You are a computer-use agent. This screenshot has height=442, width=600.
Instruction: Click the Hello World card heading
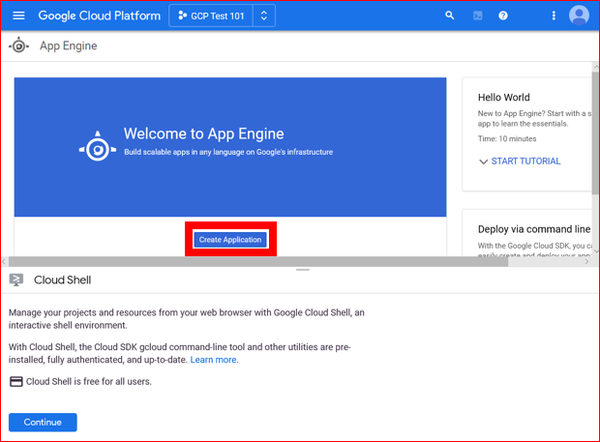pyautogui.click(x=504, y=97)
